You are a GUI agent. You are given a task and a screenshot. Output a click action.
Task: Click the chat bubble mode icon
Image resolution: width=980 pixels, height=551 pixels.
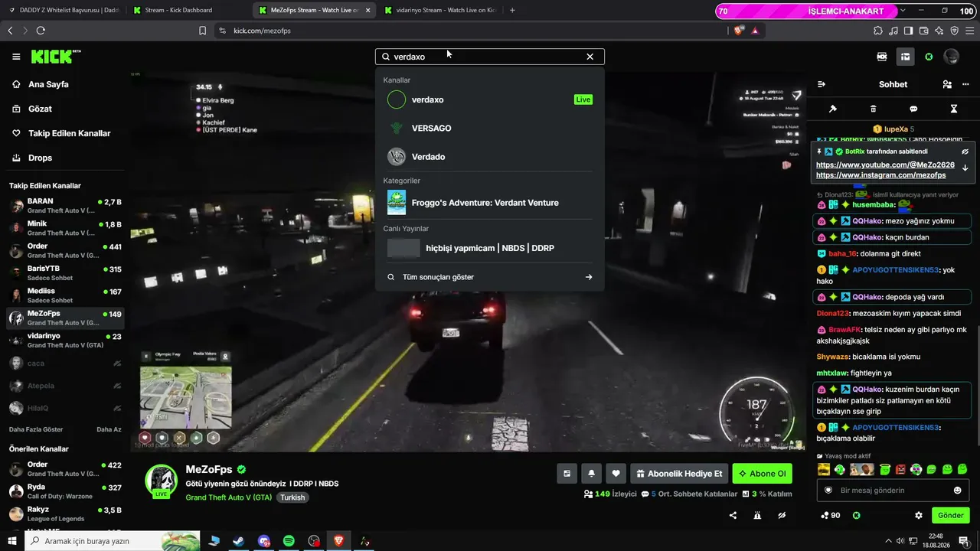(x=913, y=109)
